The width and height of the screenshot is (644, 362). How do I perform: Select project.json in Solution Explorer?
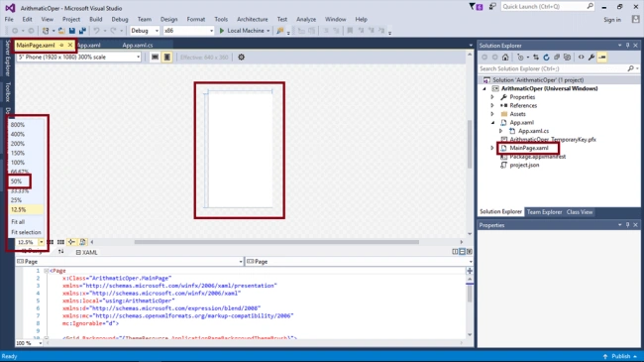tap(524, 165)
